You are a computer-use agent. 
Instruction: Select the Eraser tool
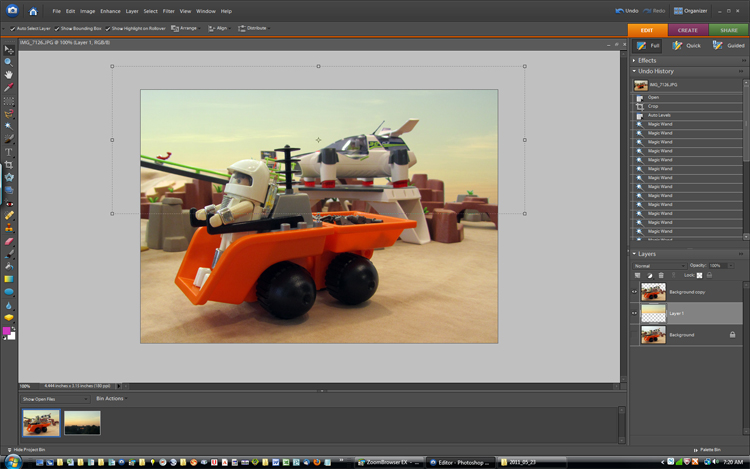pos(9,241)
